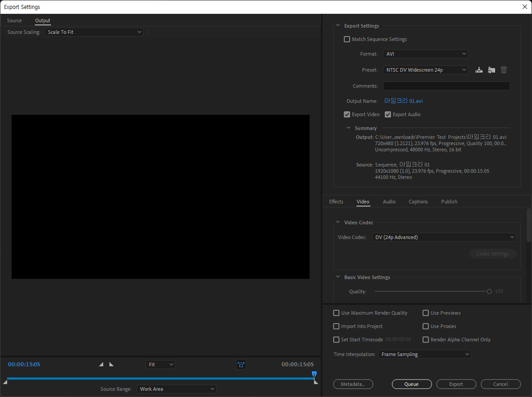
Task: Collapse the Video Codec section
Action: (338, 222)
